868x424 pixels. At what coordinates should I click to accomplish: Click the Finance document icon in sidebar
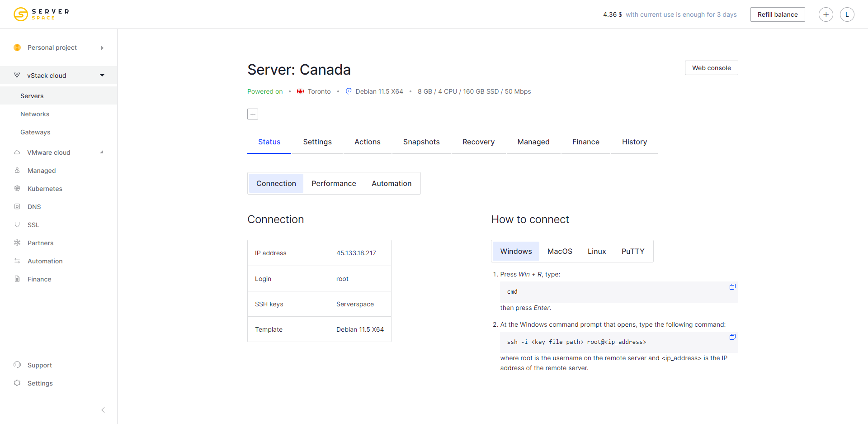(17, 279)
